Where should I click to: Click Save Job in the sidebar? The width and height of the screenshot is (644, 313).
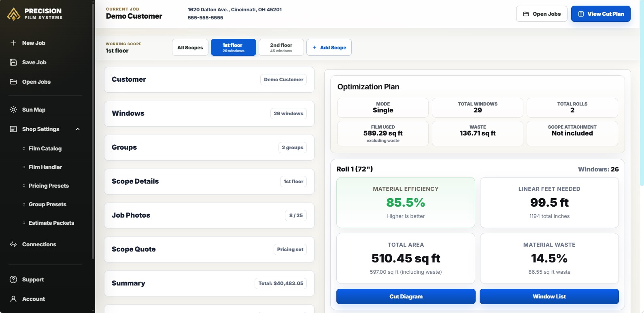pos(46,62)
